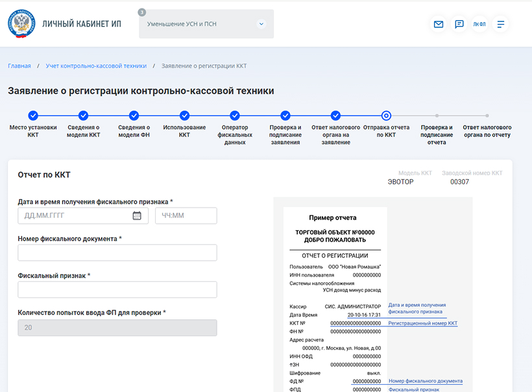The image size is (532, 392).
Task: Open Учет контрольно-кассовой техники breadcrumb
Action: tap(96, 66)
